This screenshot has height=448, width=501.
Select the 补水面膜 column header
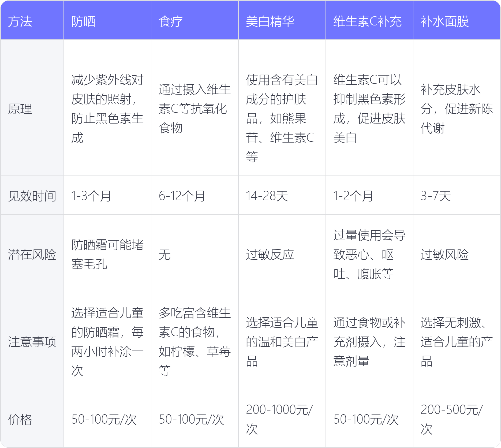tap(445, 21)
